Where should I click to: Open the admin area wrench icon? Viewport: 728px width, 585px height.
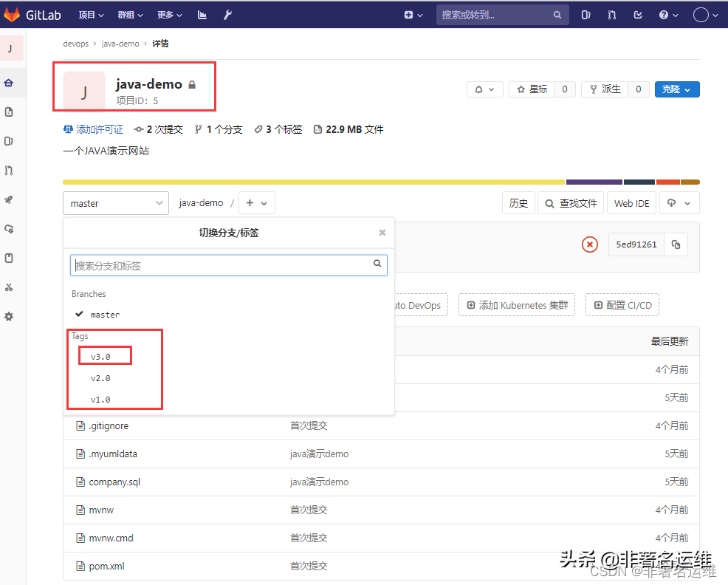[x=227, y=14]
